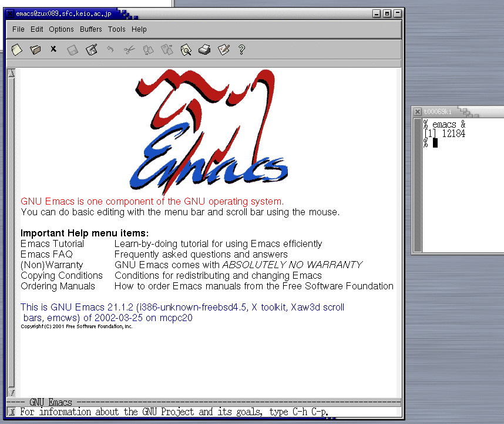Open Preferences via the toolbar icon
This screenshot has width=504, height=424.
click(x=223, y=50)
